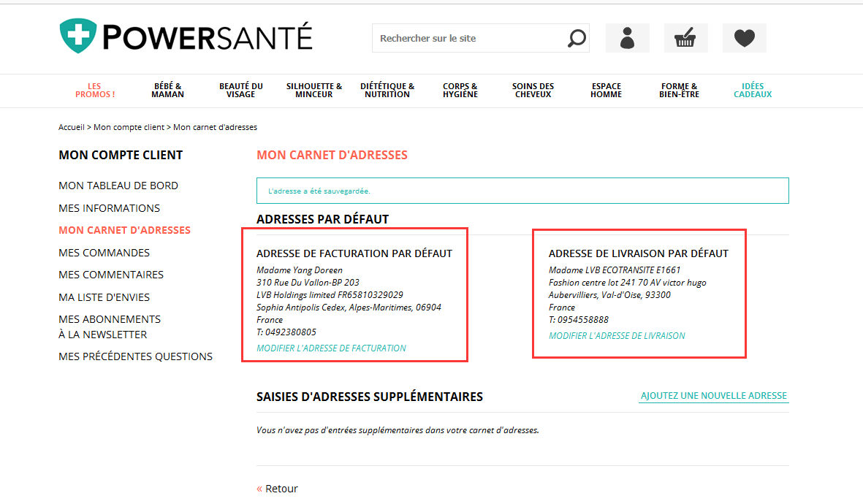Open the 'Diététique & Nutrition' menu
Screen dimensions: 863x504
(387, 91)
